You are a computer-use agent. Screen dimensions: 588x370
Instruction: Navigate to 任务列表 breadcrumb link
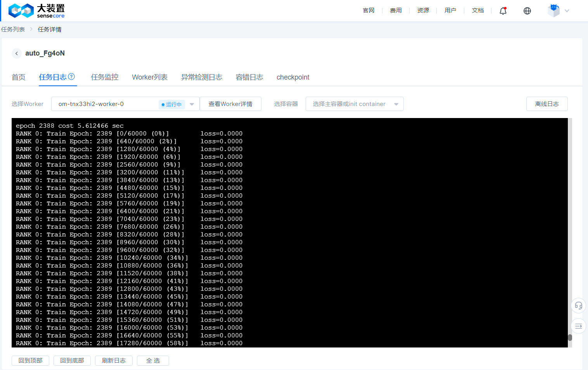click(x=13, y=30)
